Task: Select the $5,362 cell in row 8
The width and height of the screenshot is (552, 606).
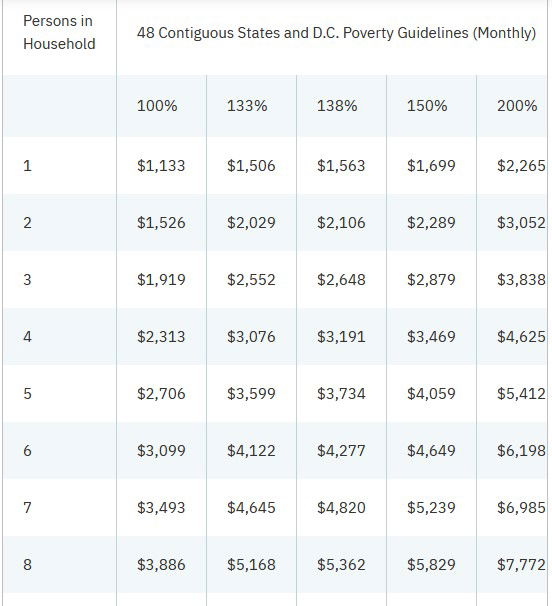Action: (341, 564)
